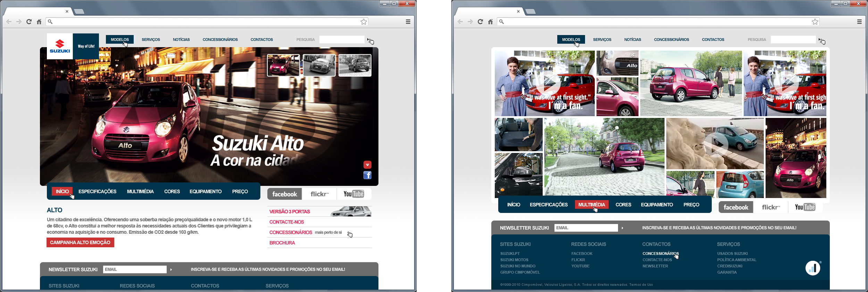Viewport: 868px width, 292px height.
Task: Select the pink Alto thumbnail on hero banner
Action: pos(283,65)
